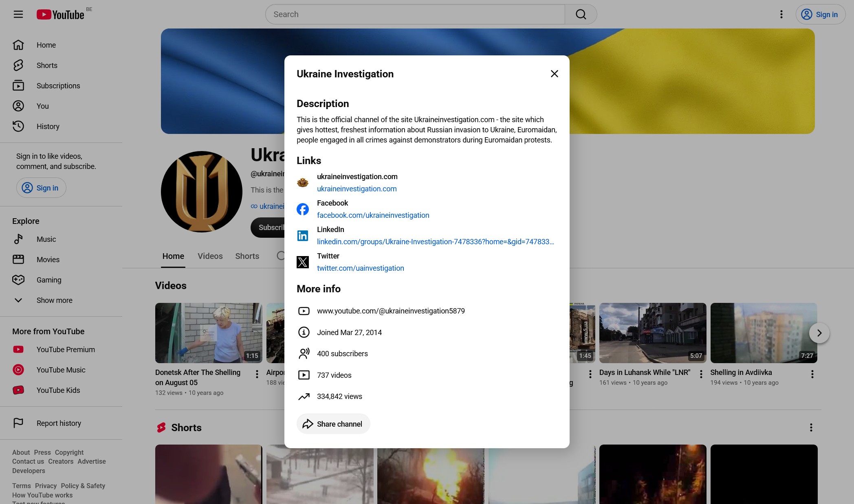Screen dimensions: 854x504
Task: Click next arrow in Videos carousel
Action: [819, 333]
